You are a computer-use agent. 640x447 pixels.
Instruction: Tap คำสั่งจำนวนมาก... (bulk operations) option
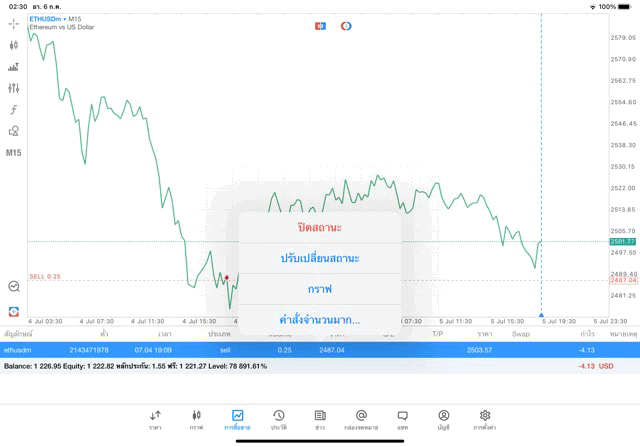320,320
